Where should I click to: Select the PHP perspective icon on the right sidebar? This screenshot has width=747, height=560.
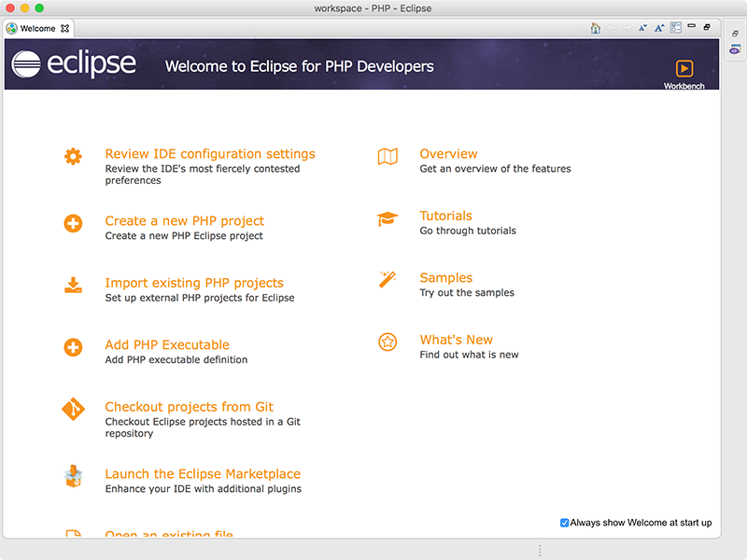(x=735, y=49)
